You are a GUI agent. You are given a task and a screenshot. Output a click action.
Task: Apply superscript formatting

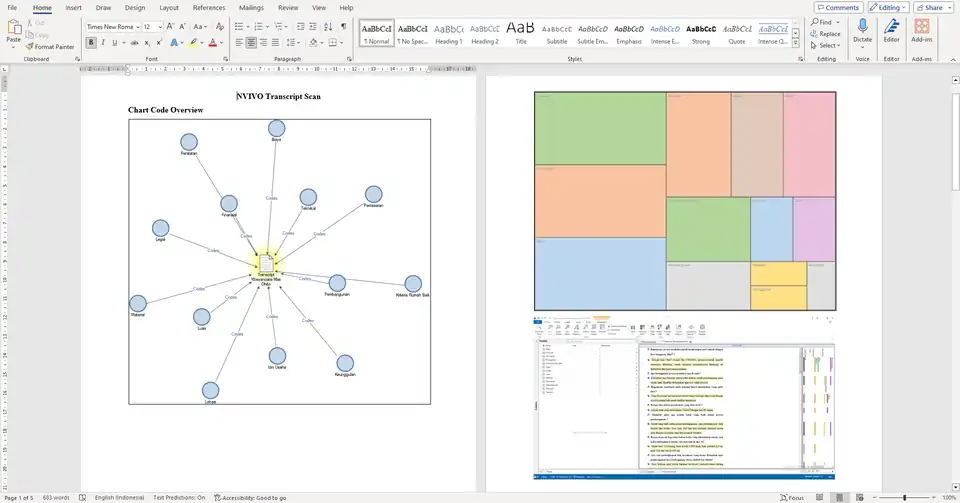pos(159,43)
